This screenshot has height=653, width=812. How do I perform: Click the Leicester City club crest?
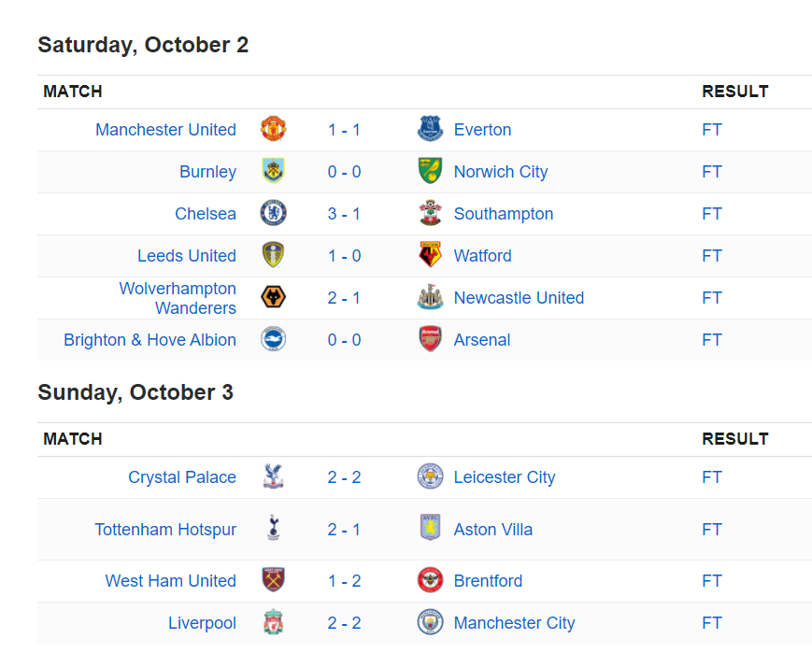[431, 476]
